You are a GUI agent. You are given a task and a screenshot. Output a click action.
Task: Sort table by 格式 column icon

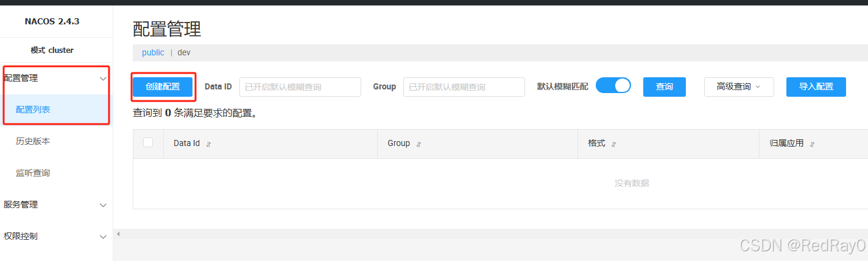click(613, 144)
